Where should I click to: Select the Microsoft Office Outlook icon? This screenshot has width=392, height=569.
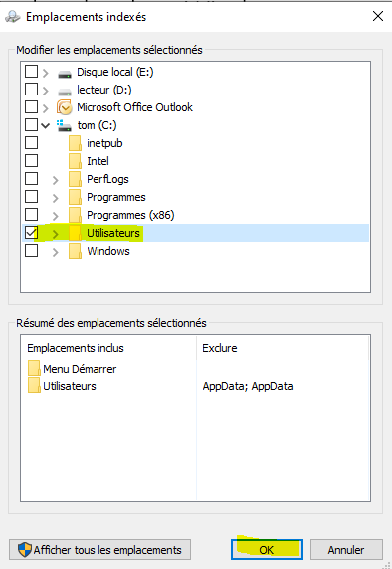(64, 107)
